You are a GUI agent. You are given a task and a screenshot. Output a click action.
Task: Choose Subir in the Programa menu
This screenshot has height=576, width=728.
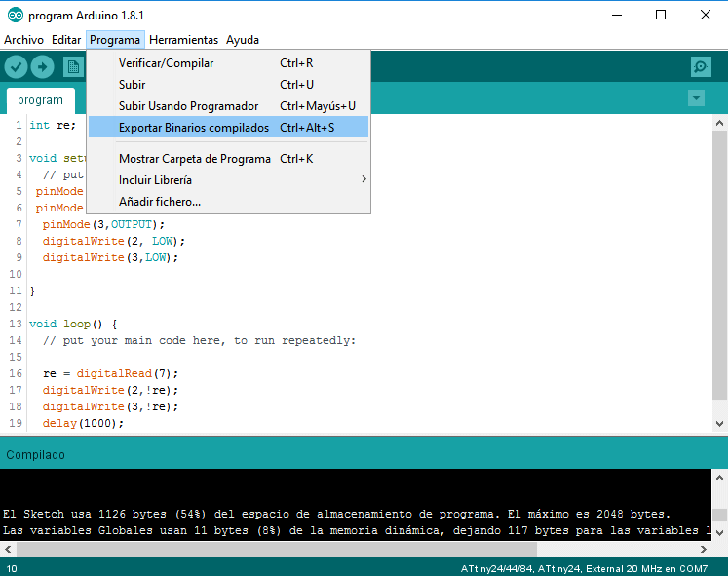pos(228,85)
